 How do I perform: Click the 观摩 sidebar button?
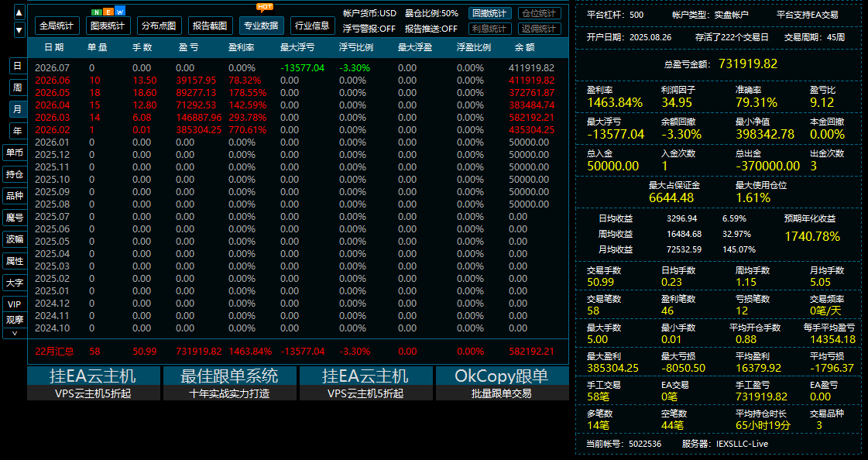click(x=15, y=319)
